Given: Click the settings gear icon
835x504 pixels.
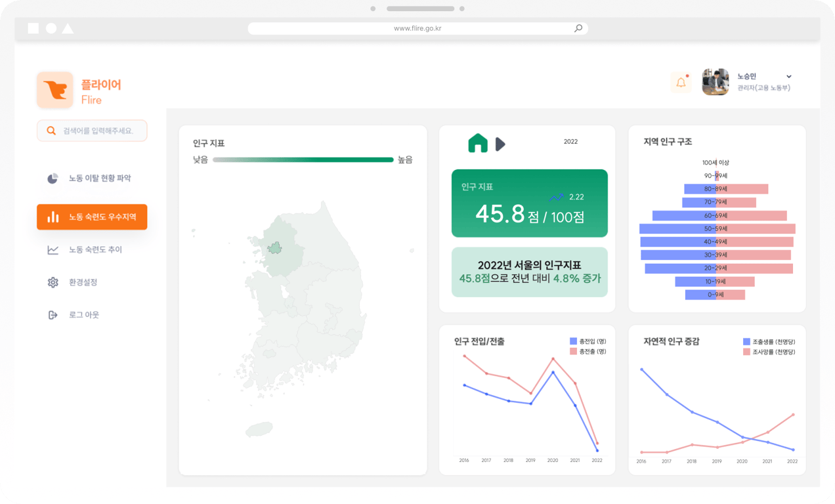Looking at the screenshot, I should pyautogui.click(x=53, y=282).
